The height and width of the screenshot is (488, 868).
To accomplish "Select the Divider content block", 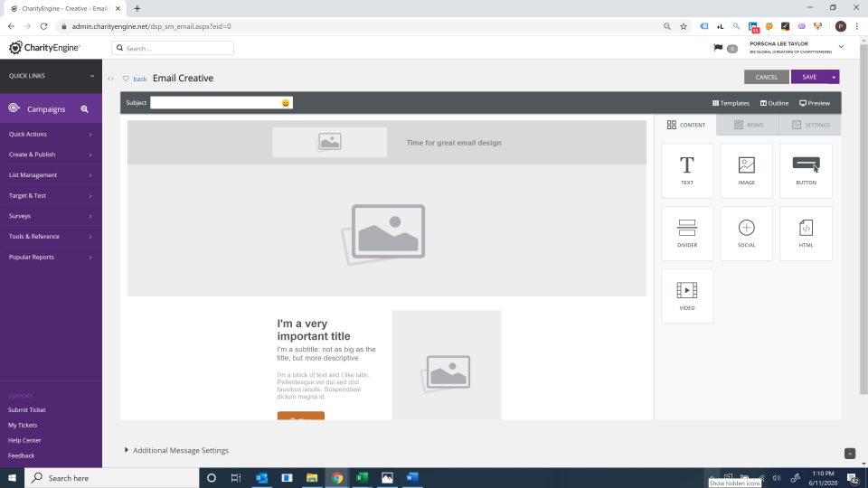I will pyautogui.click(x=687, y=233).
